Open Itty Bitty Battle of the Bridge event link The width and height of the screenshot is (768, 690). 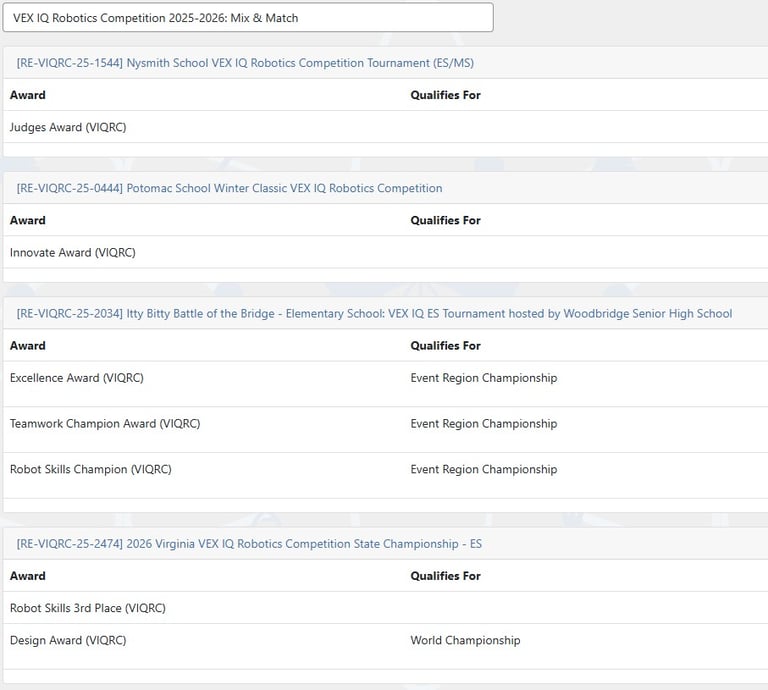coord(374,314)
